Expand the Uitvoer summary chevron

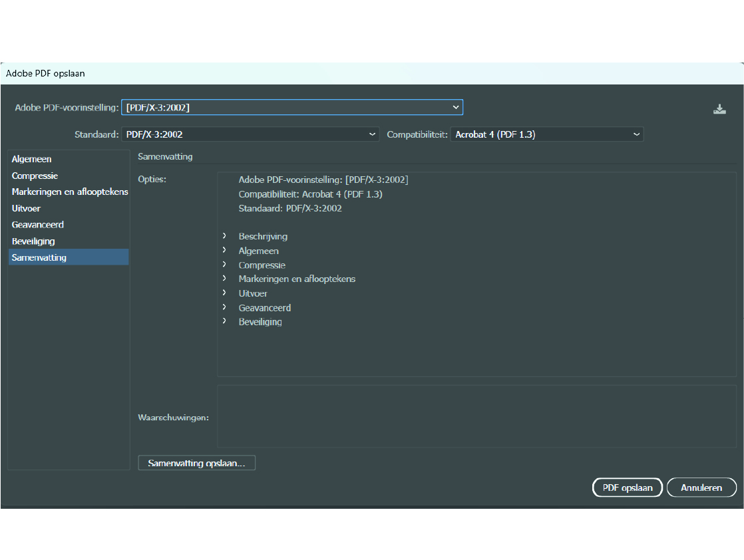(x=224, y=293)
